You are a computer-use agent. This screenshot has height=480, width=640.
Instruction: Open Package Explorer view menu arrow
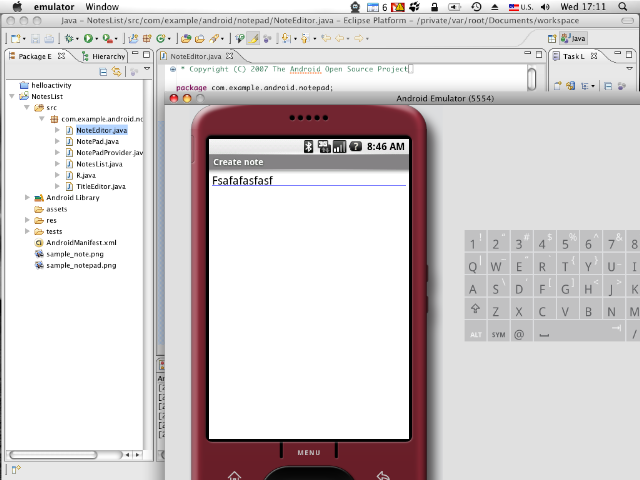[147, 69]
